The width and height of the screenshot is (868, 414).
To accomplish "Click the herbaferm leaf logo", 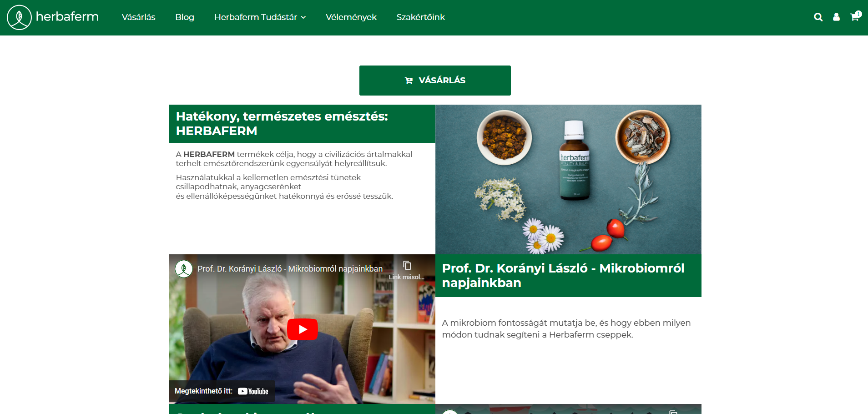I will [19, 17].
